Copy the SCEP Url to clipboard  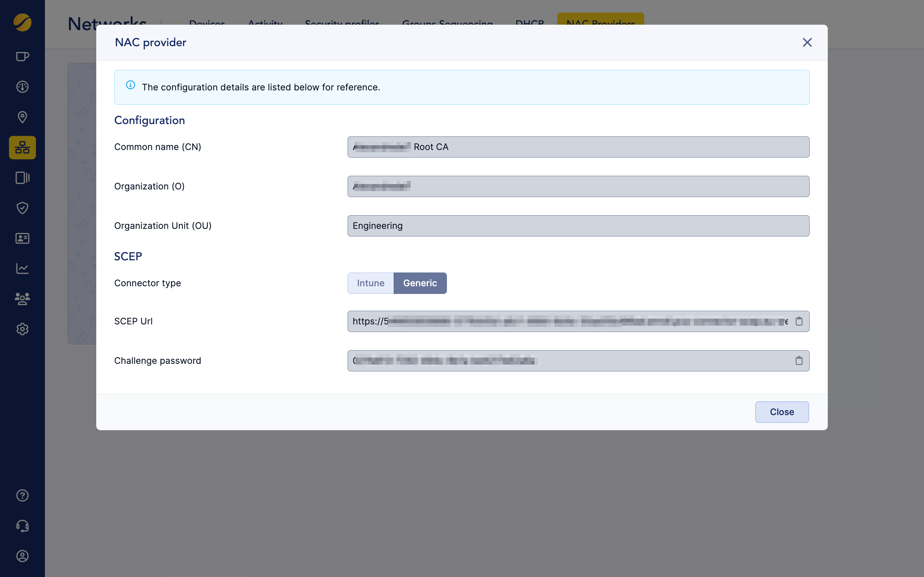(799, 321)
